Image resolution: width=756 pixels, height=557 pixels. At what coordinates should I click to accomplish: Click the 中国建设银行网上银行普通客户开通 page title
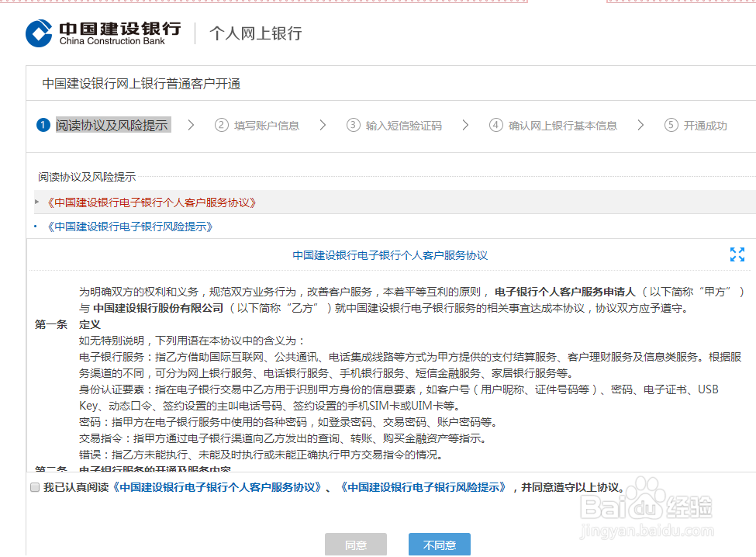[141, 84]
